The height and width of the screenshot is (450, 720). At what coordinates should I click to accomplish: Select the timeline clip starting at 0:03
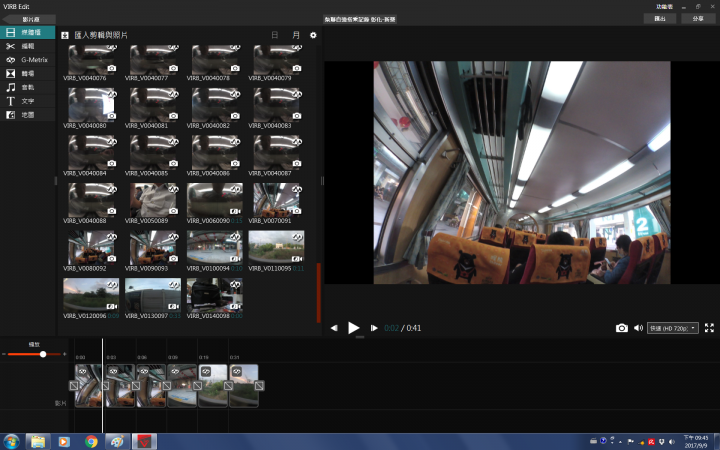pos(120,386)
